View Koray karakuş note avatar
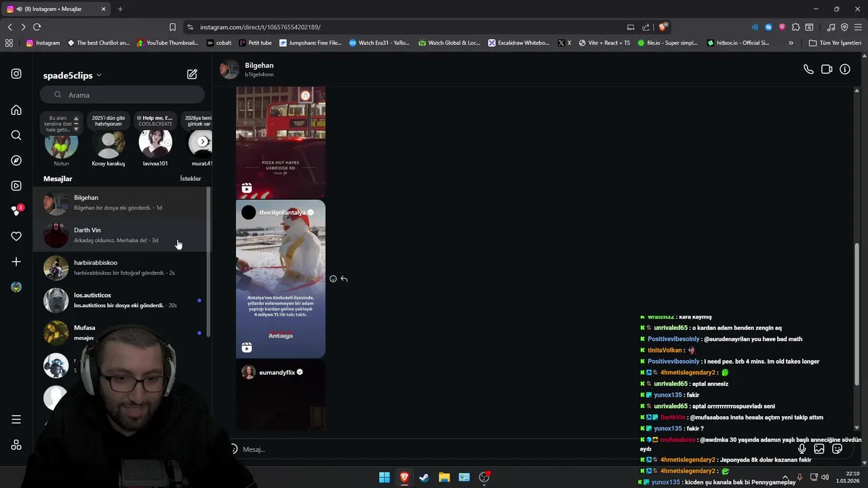This screenshot has height=488, width=868. tap(108, 143)
